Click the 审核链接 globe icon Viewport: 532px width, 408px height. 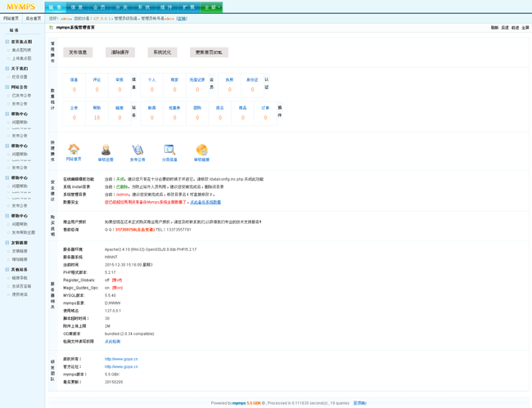pos(201,150)
